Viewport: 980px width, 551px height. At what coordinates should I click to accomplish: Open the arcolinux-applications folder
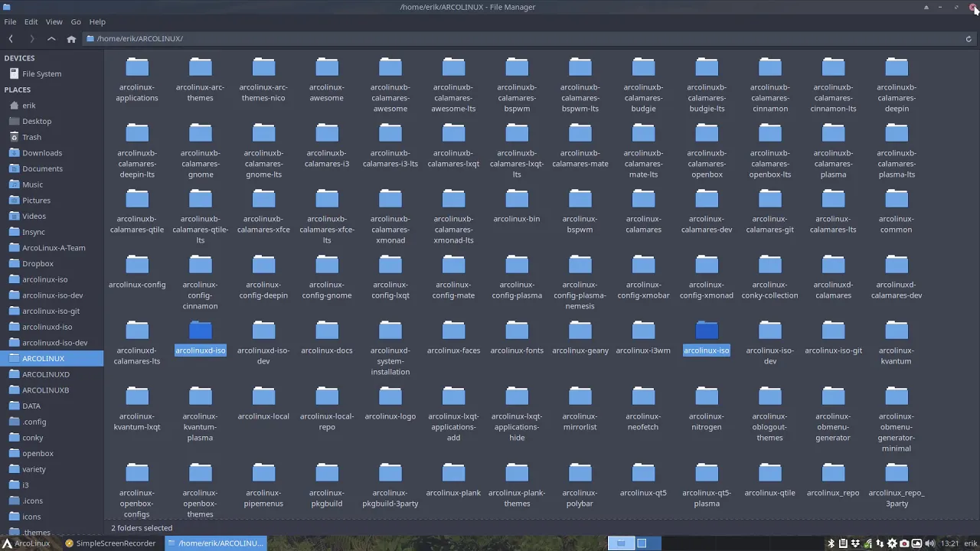click(137, 80)
